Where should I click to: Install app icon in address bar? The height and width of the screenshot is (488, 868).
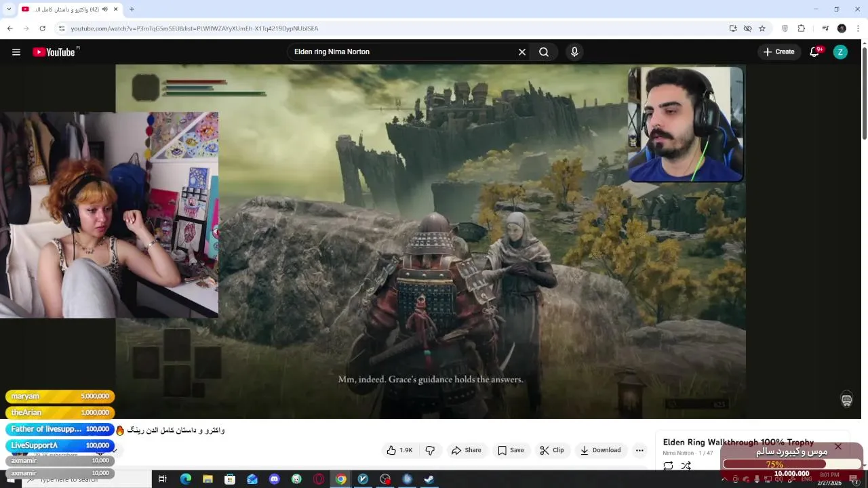coord(733,28)
